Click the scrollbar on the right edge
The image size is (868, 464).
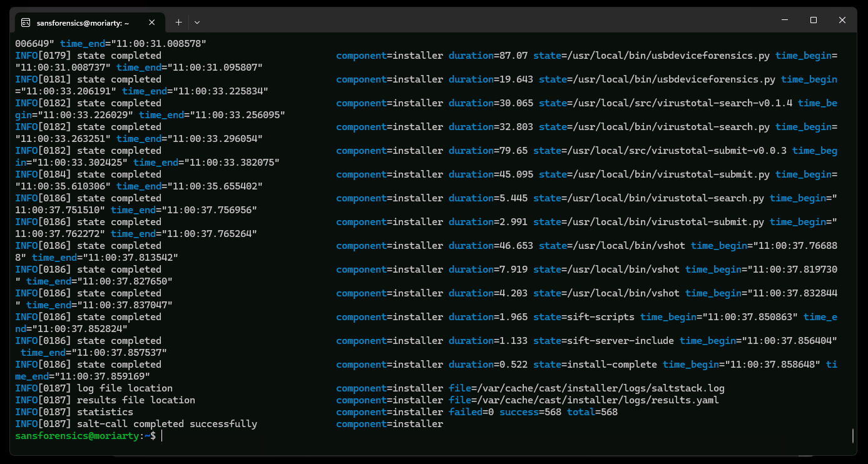(852, 436)
